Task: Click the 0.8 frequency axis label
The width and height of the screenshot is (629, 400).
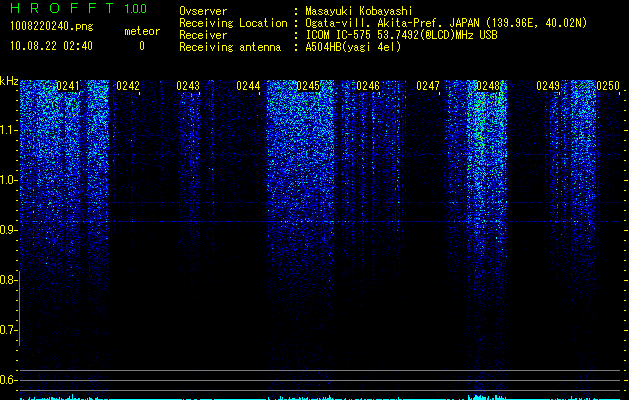Action: [x=8, y=280]
